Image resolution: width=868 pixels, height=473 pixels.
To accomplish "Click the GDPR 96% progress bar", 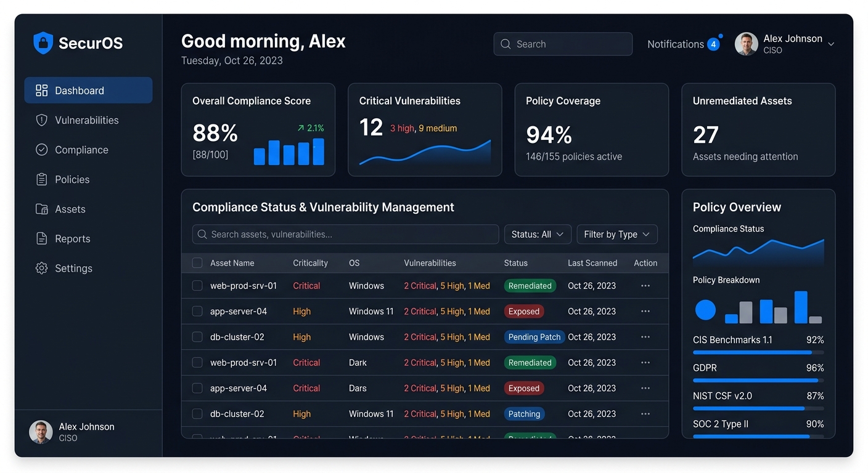I will (758, 380).
